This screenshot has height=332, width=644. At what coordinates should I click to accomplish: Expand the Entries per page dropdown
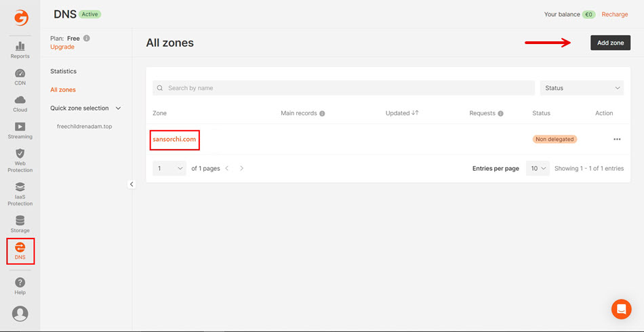538,168
